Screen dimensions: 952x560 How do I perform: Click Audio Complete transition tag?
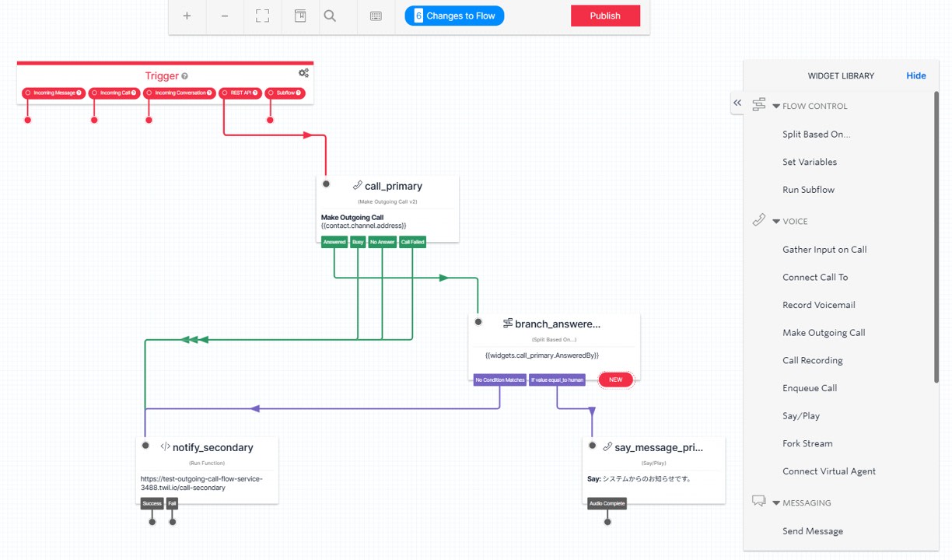(607, 503)
